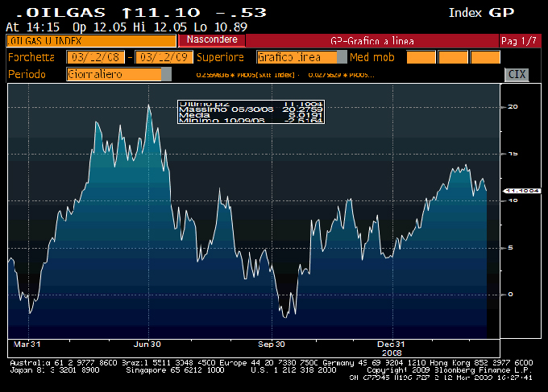Select the Forchetta end date 03/12/09

(x=164, y=57)
